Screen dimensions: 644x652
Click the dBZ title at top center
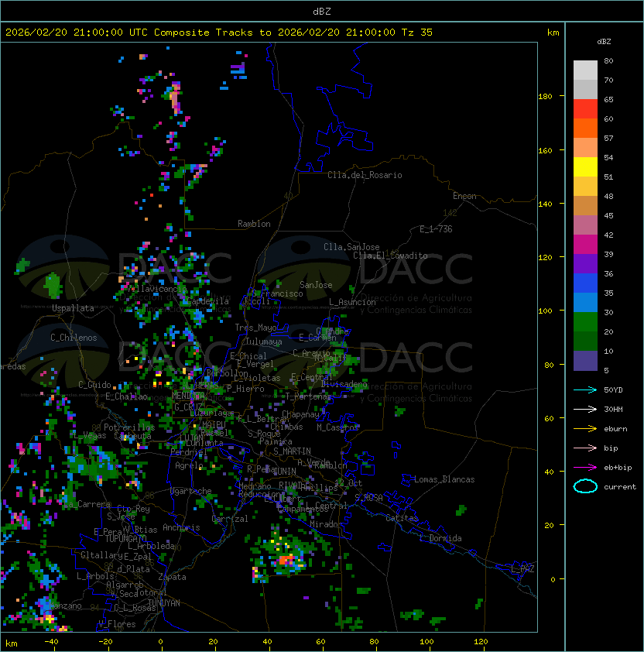[321, 11]
